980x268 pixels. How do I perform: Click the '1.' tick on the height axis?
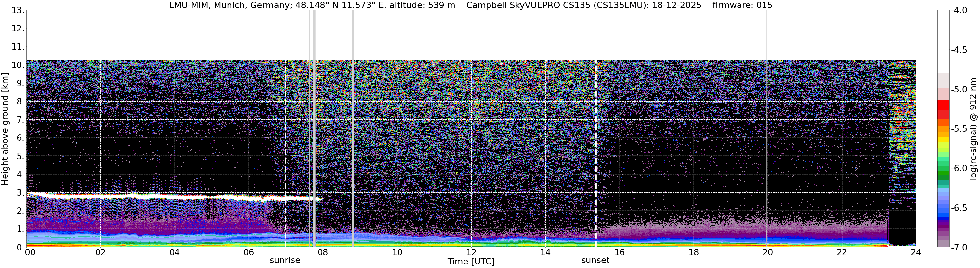[20, 229]
